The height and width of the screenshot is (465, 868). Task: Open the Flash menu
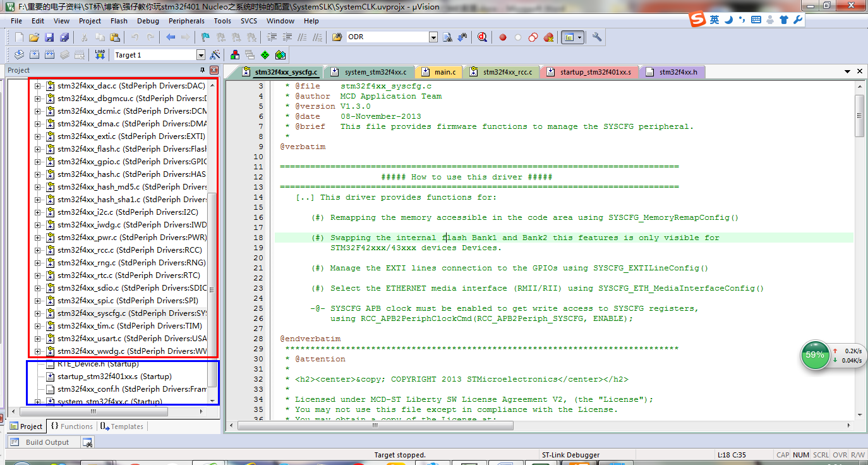tap(119, 21)
